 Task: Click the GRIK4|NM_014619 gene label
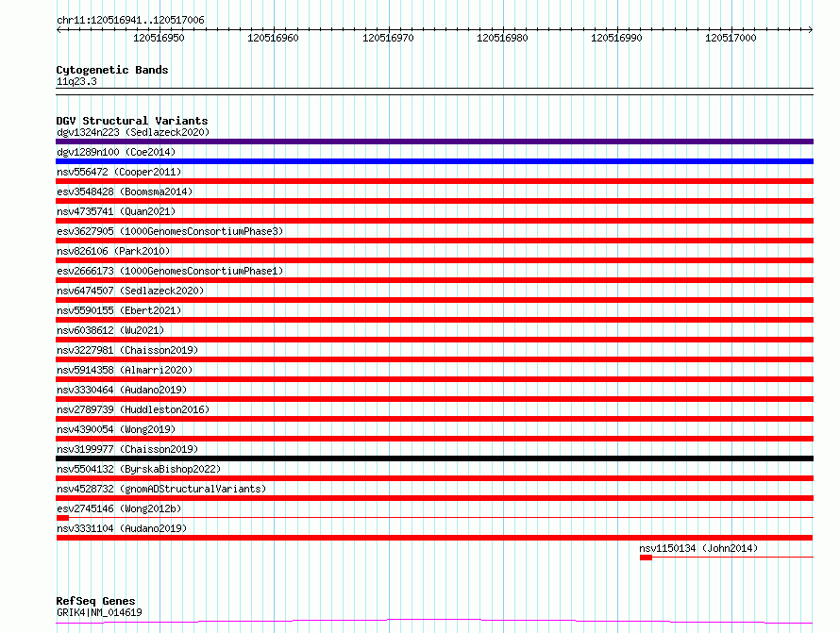(x=99, y=612)
